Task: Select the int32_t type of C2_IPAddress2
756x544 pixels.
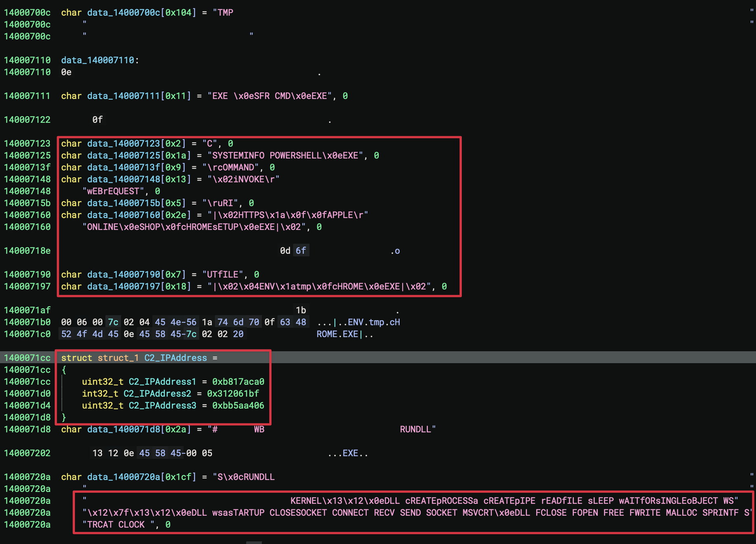Action: pyautogui.click(x=100, y=394)
